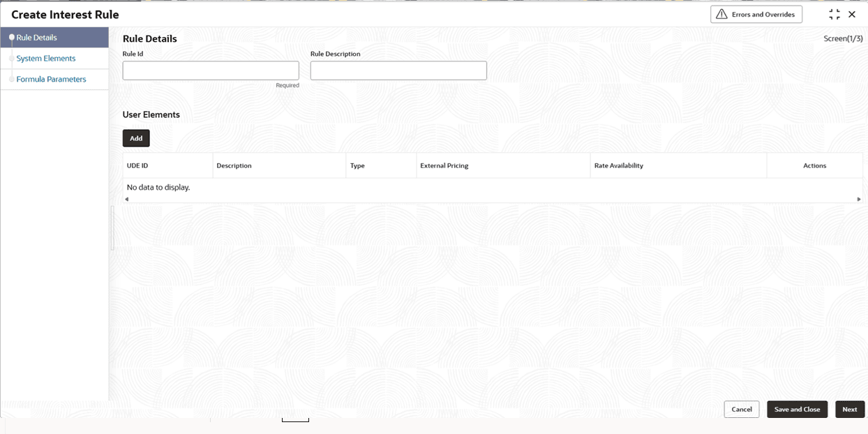Click the table's right scroll arrow
The image size is (868, 434).
[859, 200]
